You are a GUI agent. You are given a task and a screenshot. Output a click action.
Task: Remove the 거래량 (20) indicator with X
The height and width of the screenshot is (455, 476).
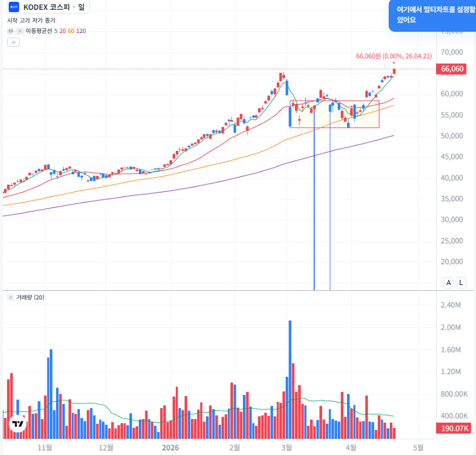point(10,298)
